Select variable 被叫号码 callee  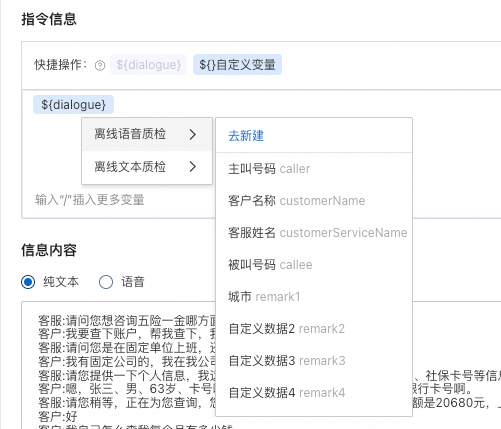tap(314, 265)
